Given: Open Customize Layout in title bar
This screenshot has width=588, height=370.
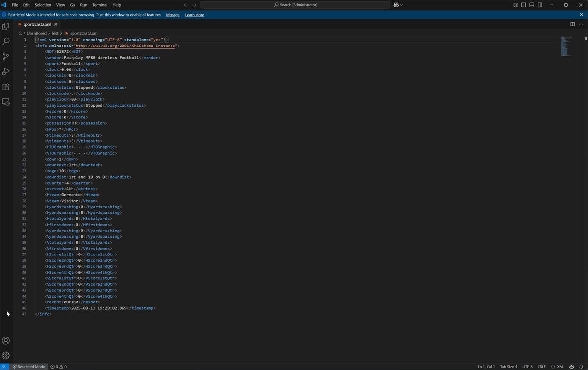Looking at the screenshot, I should click(x=515, y=5).
